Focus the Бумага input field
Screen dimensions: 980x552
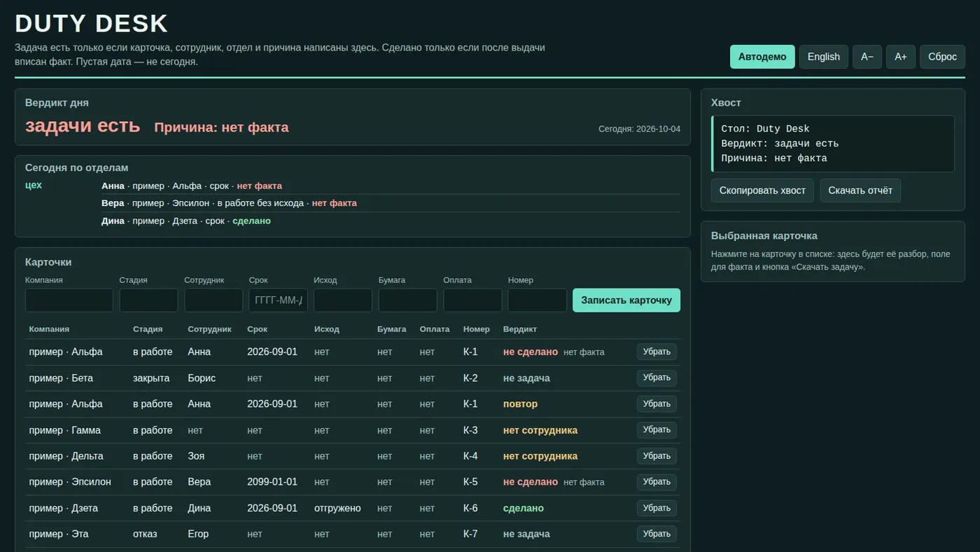408,301
